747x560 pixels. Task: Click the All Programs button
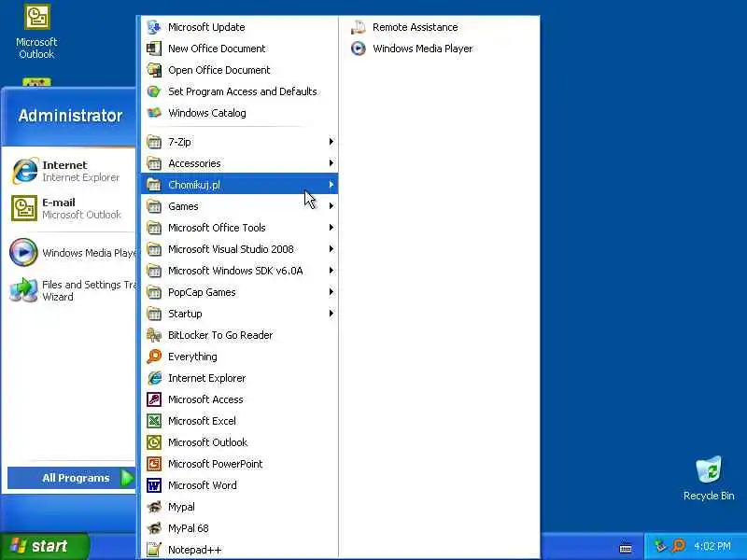pyautogui.click(x=72, y=478)
